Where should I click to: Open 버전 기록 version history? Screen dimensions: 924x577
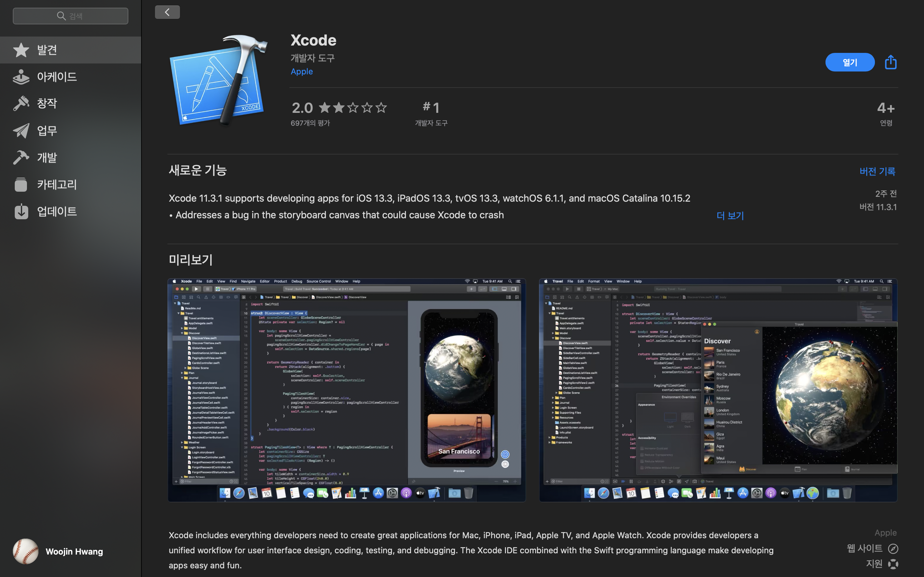point(877,171)
